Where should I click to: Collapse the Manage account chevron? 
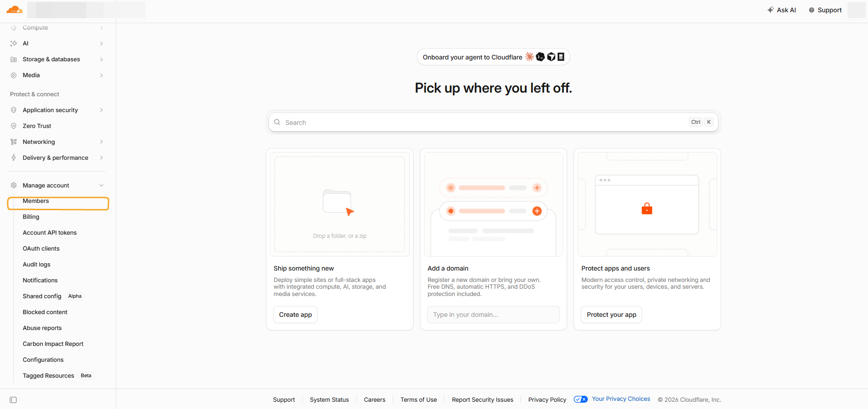click(x=101, y=185)
